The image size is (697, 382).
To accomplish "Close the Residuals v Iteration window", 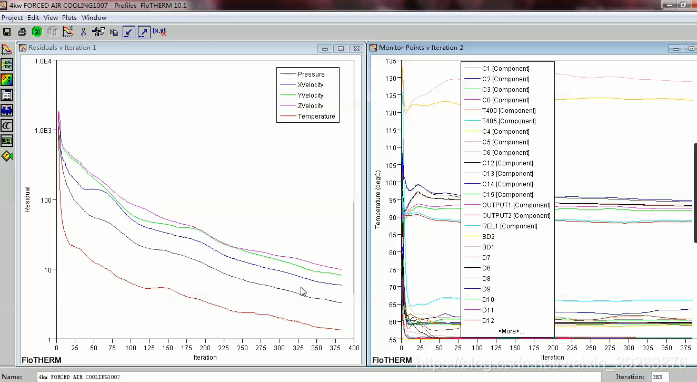I will (356, 48).
